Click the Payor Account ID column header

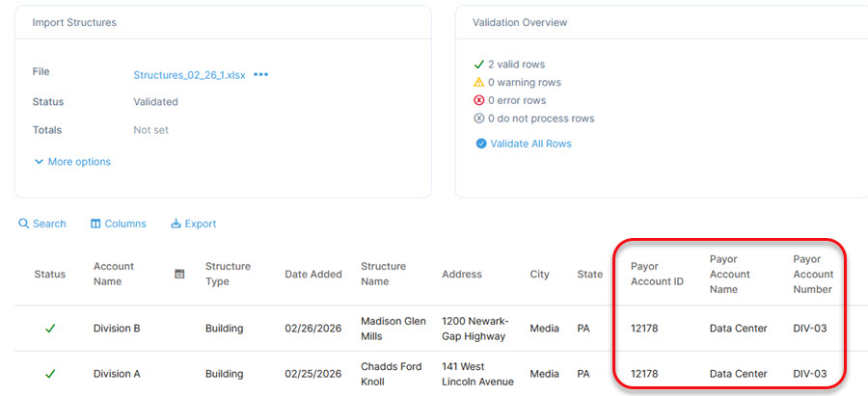[x=657, y=274]
